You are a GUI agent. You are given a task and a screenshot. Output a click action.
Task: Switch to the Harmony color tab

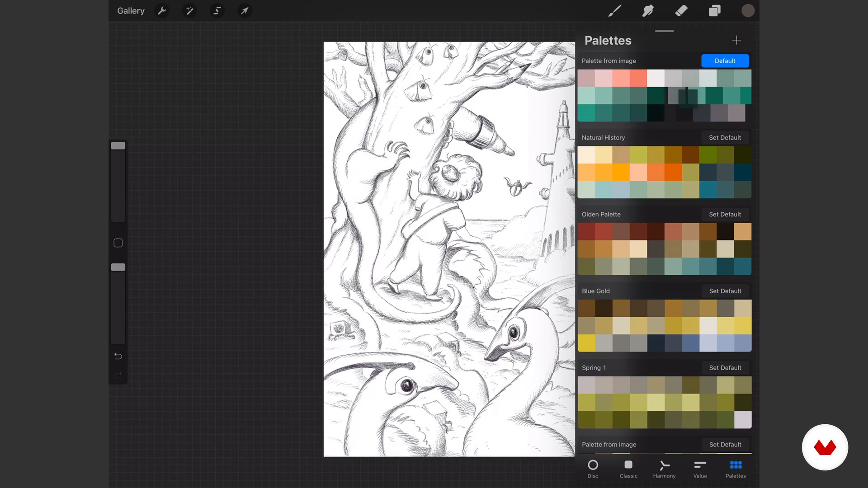[664, 469]
